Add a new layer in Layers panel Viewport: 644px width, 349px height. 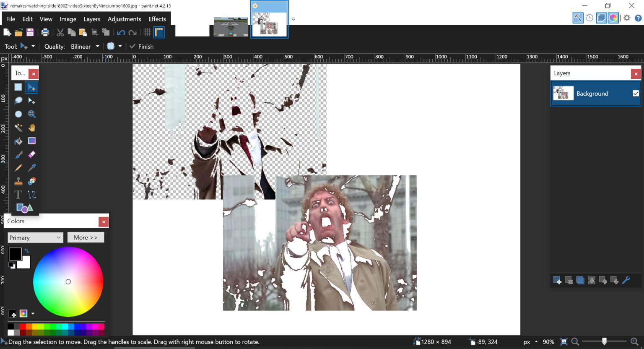click(x=557, y=280)
